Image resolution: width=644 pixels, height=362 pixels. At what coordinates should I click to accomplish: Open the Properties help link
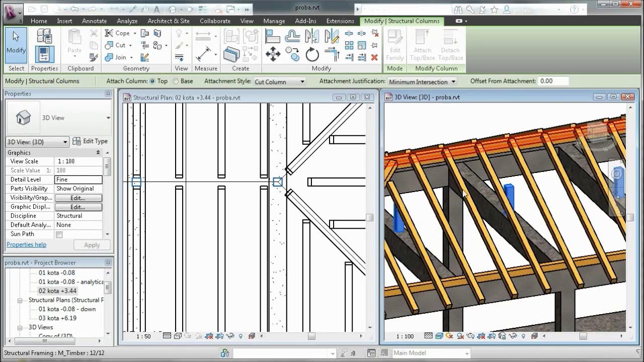point(26,245)
